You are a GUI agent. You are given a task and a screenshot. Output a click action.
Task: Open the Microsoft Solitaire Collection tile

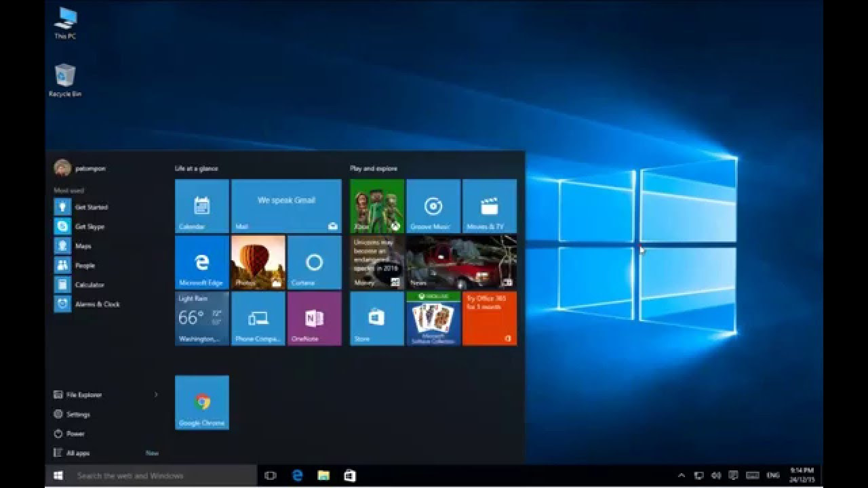tap(433, 319)
